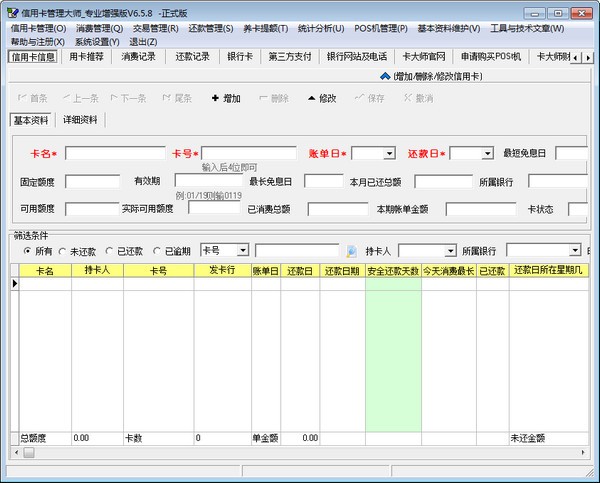The image size is (600, 483).
Task: Select the 已还款 radio button
Action: click(109, 251)
